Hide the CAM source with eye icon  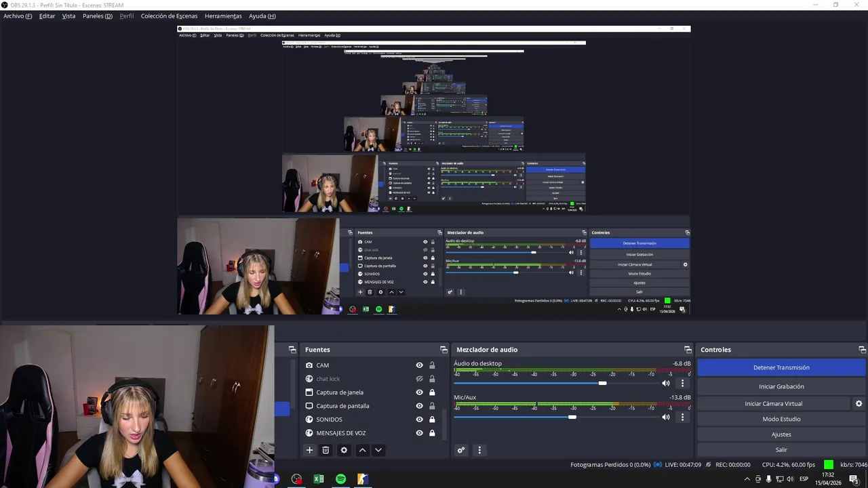coord(419,365)
